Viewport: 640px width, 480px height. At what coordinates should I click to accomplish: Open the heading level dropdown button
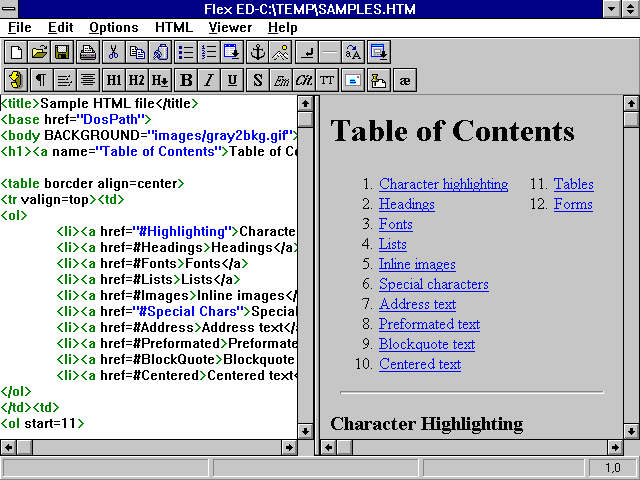(160, 80)
